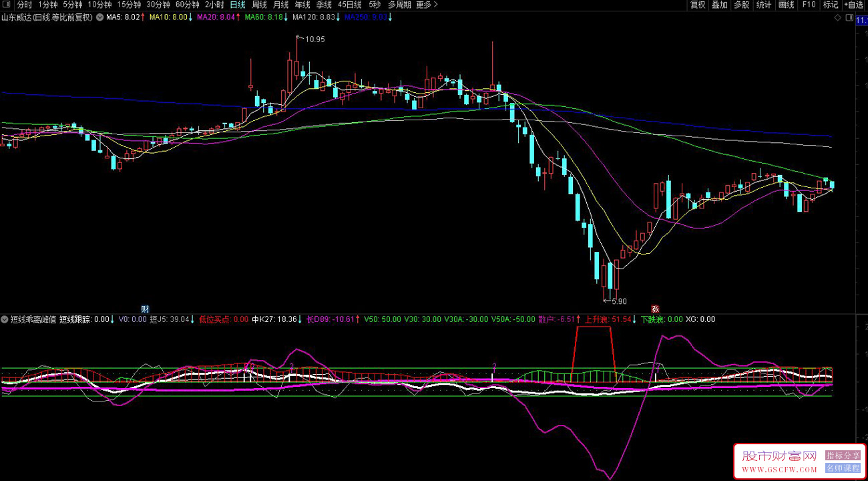Image resolution: width=868 pixels, height=481 pixels.
Task: Click the 5.90 low price label
Action: pyautogui.click(x=619, y=302)
